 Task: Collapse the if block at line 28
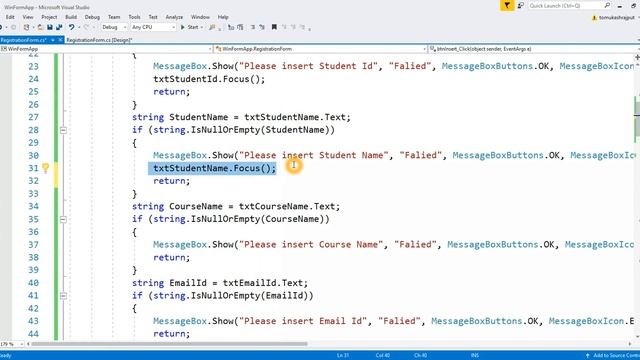click(63, 130)
